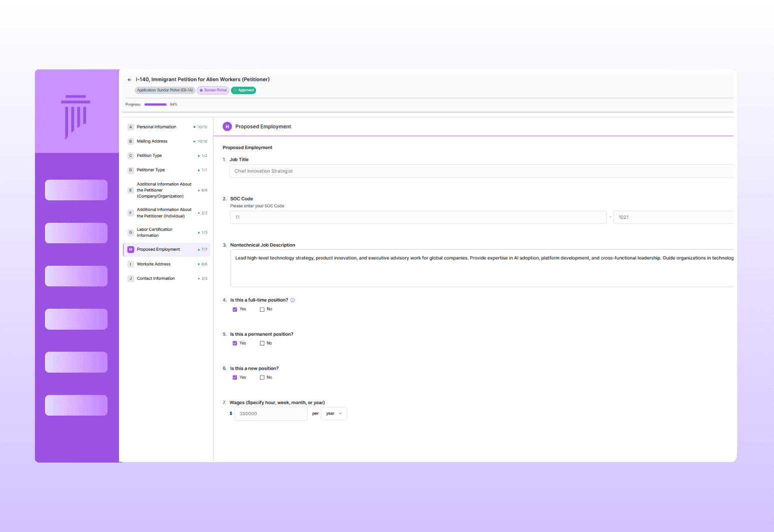Viewport: 774px width, 532px height.
Task: Open Additional Information About the Petitioner (Individual)
Action: [167, 213]
